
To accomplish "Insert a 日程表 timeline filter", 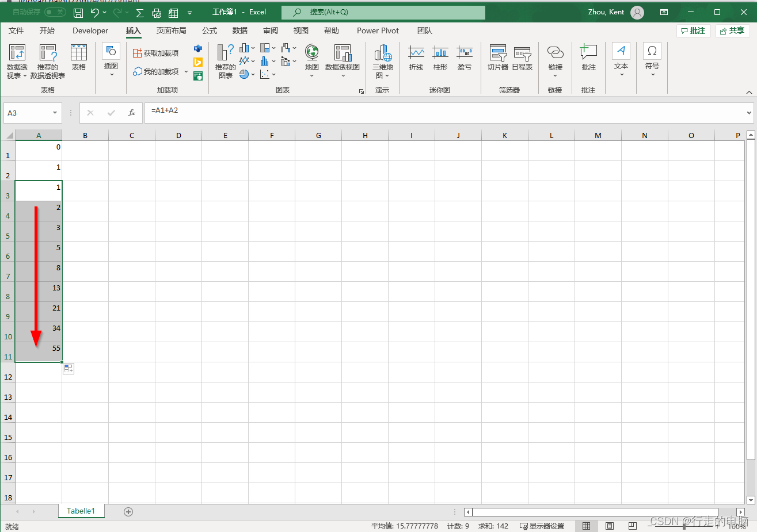I will click(522, 58).
